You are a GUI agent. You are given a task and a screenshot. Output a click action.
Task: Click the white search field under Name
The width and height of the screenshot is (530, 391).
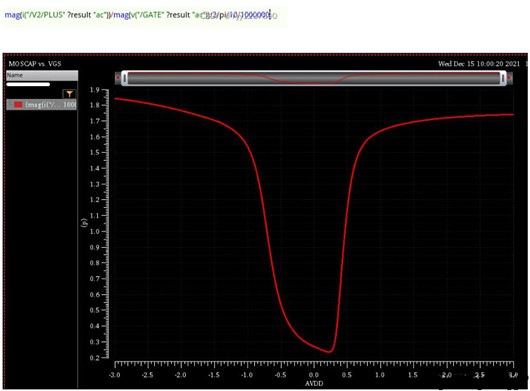pyautogui.click(x=28, y=84)
